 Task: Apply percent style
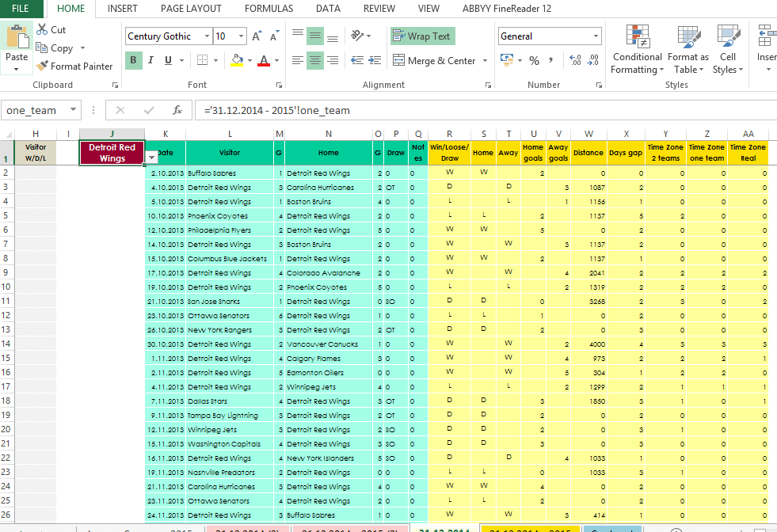click(x=534, y=60)
